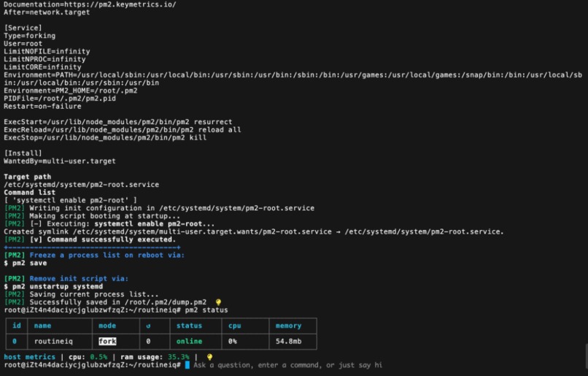Click the 'User=root' line
Image resolution: width=588 pixels, height=376 pixels.
coord(23,44)
